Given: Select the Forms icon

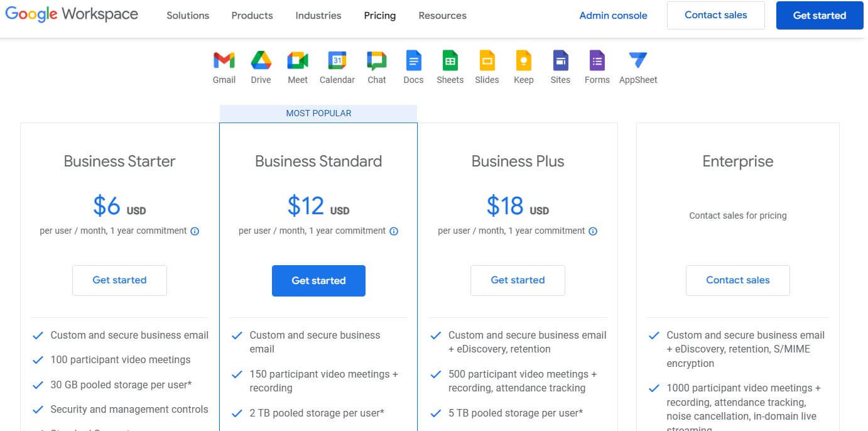Looking at the screenshot, I should 597,61.
